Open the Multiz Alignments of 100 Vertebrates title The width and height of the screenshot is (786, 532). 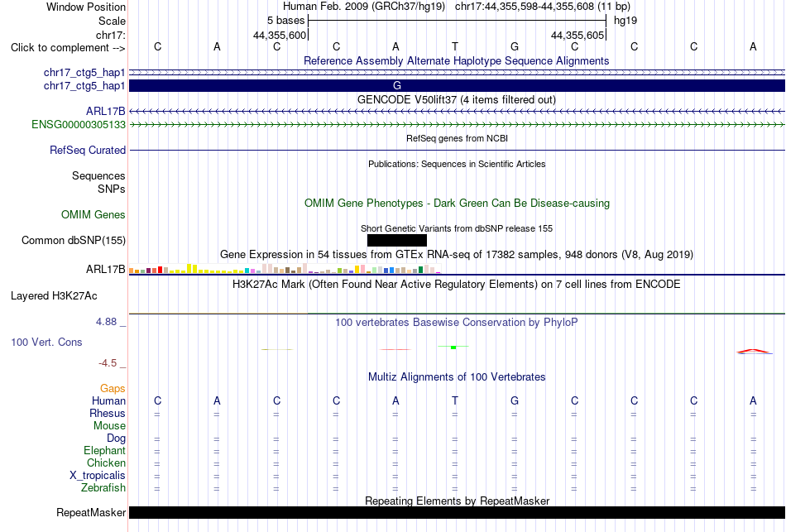(x=457, y=377)
